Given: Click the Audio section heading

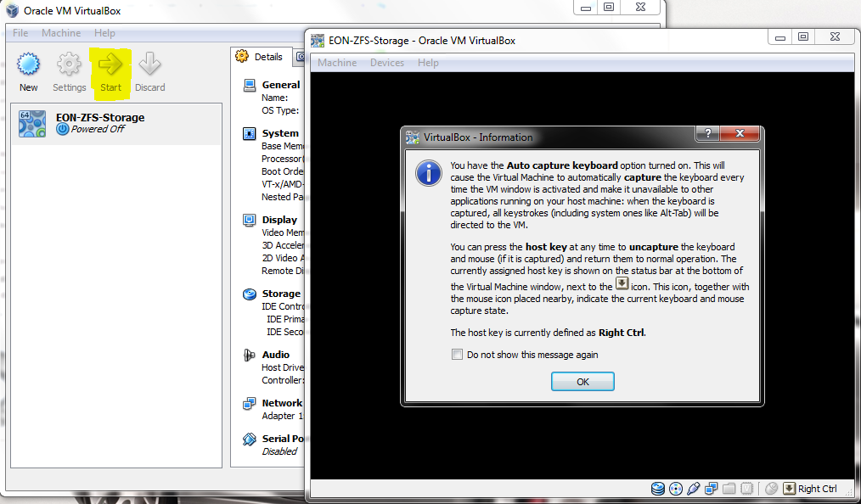Looking at the screenshot, I should (275, 355).
